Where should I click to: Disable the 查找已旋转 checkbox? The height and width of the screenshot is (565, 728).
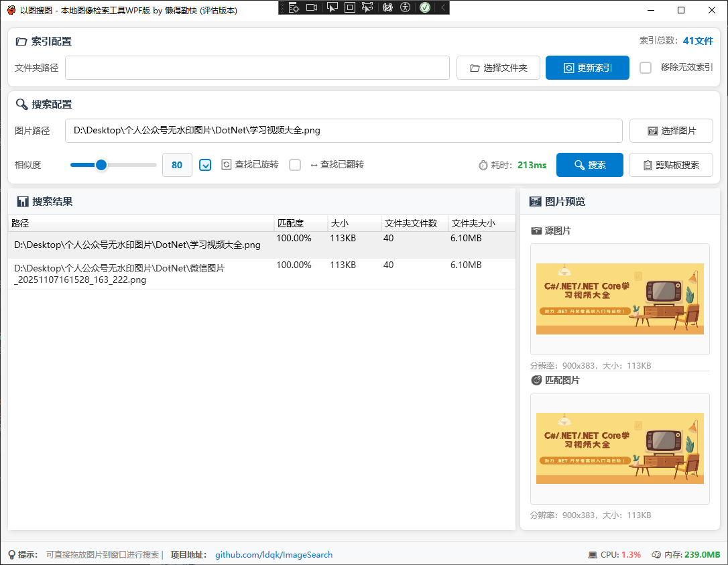point(205,165)
